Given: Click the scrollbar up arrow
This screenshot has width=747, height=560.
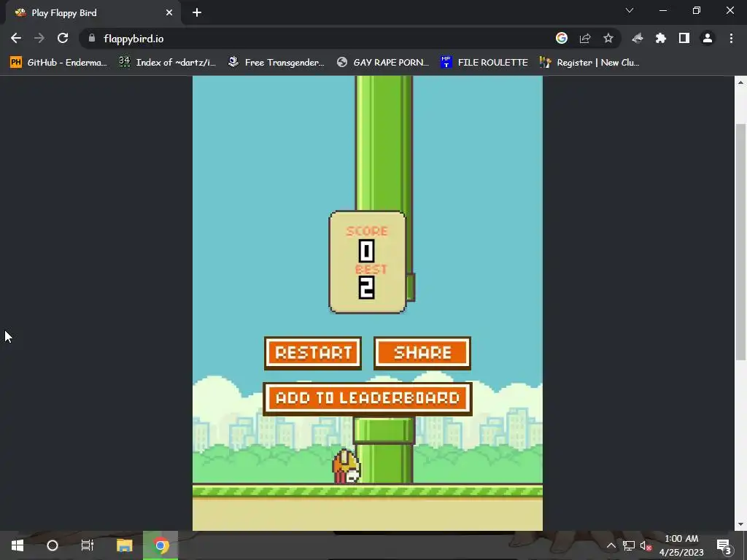Looking at the screenshot, I should (x=740, y=82).
